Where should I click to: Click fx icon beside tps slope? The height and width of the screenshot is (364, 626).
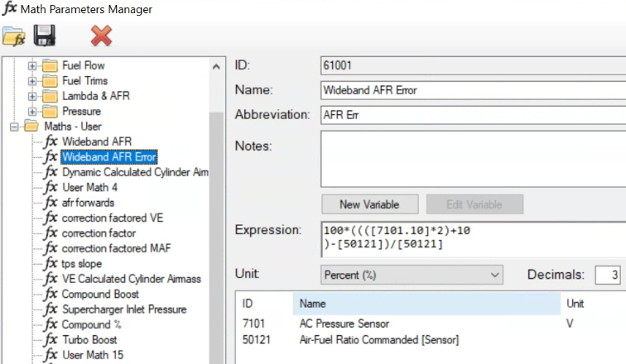51,264
